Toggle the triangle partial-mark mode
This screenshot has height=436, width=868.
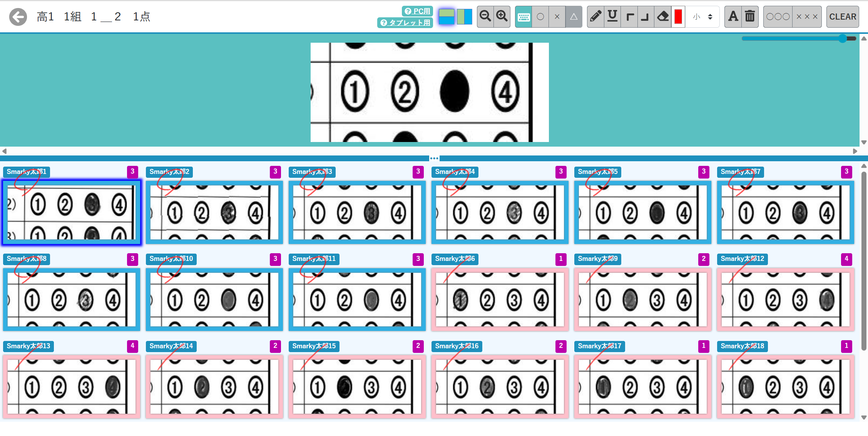click(x=574, y=17)
